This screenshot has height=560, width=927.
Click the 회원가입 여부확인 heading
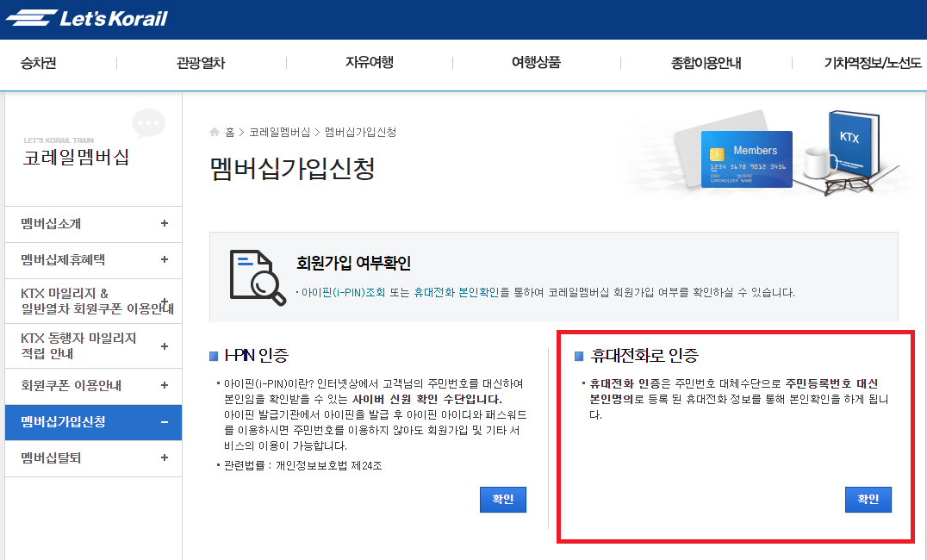click(x=353, y=263)
